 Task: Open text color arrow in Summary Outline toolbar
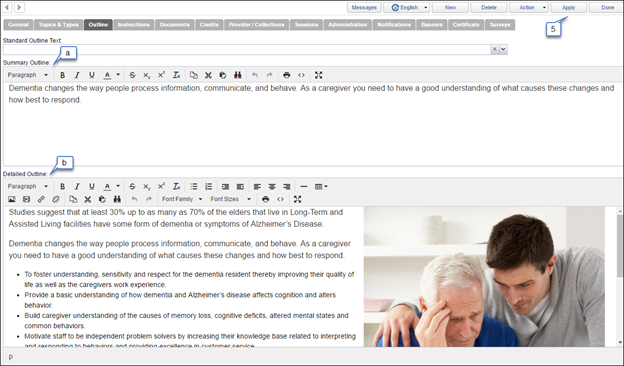pyautogui.click(x=118, y=75)
